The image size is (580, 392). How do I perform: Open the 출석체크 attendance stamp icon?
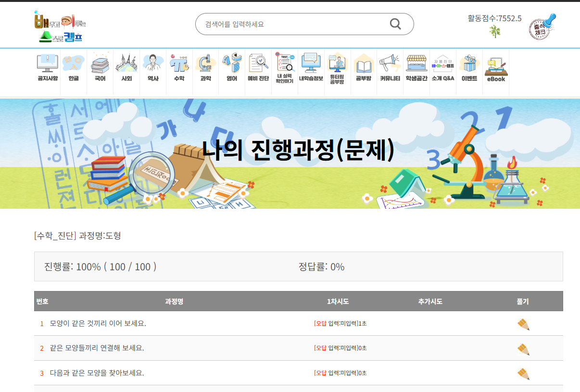543,26
